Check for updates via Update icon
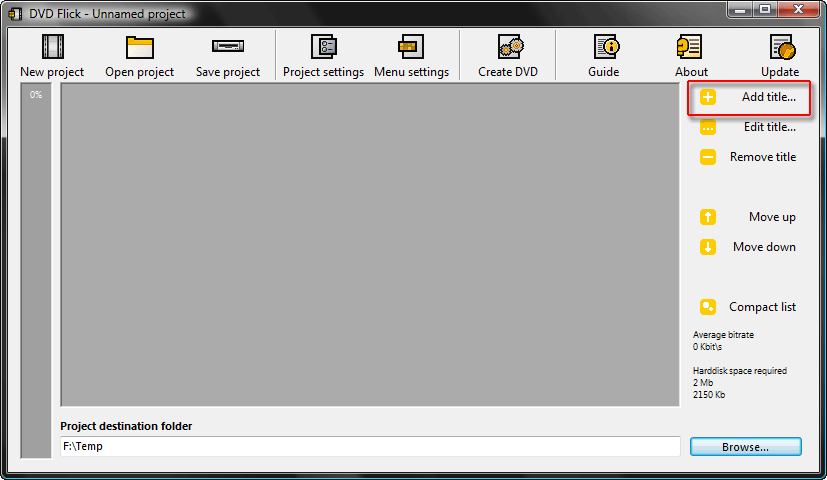Viewport: 827px width, 480px height. click(x=783, y=47)
